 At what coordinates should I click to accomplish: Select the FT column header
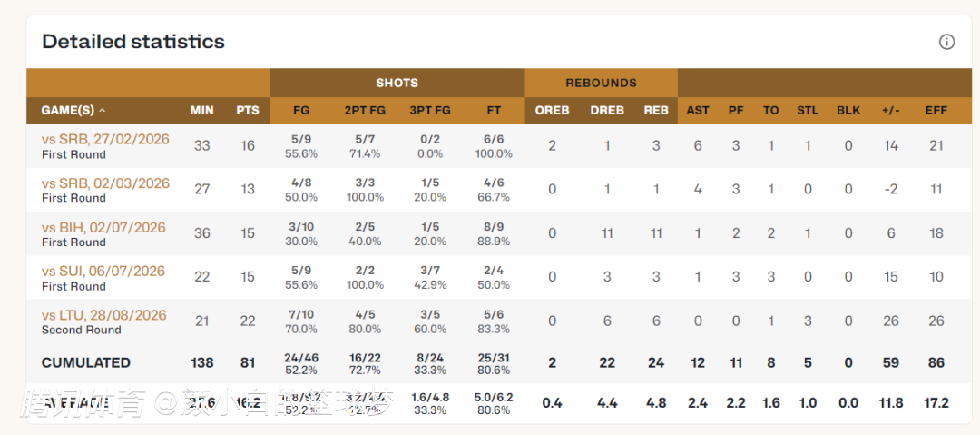click(494, 110)
